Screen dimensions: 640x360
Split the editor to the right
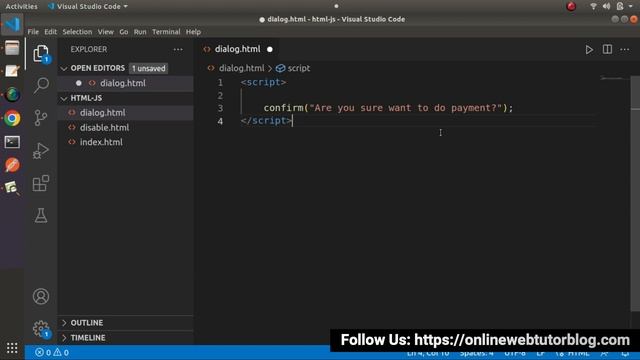(607, 49)
